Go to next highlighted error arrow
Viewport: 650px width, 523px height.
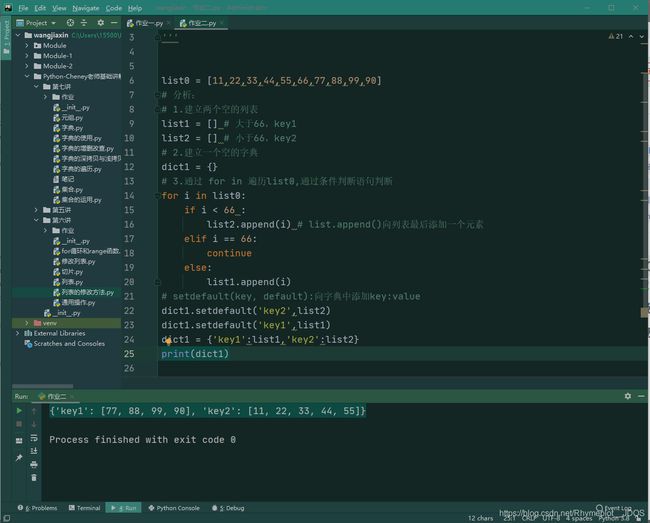tap(642, 36)
